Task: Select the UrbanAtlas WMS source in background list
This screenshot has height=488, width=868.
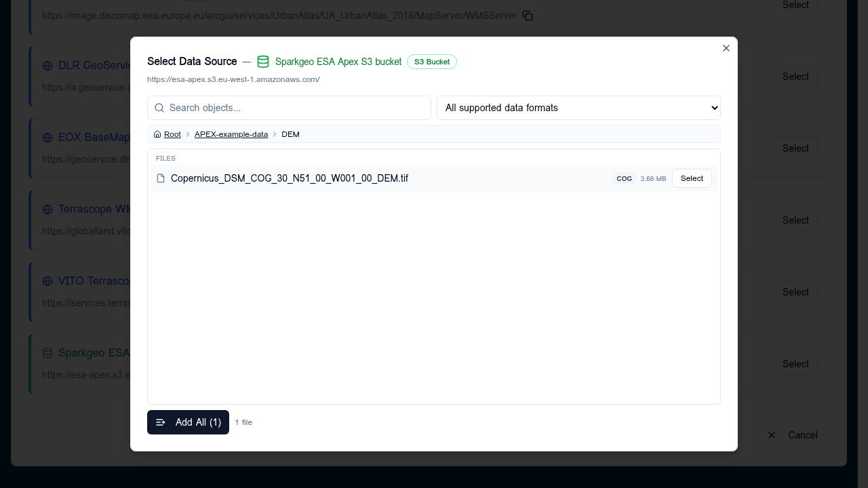Action: [795, 5]
